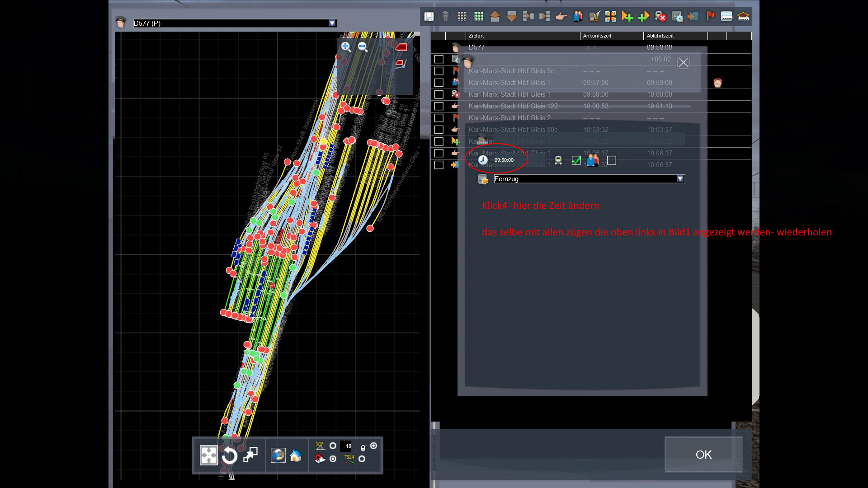868x488 pixels.
Task: Select the Karl-Marx-Stadt Hbf Gleis 80c entry
Action: coord(513,130)
